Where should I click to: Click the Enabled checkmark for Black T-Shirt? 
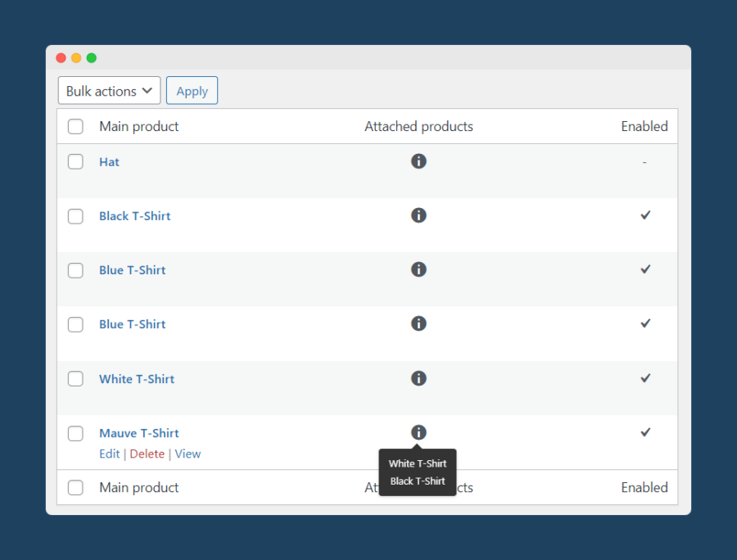coord(645,215)
